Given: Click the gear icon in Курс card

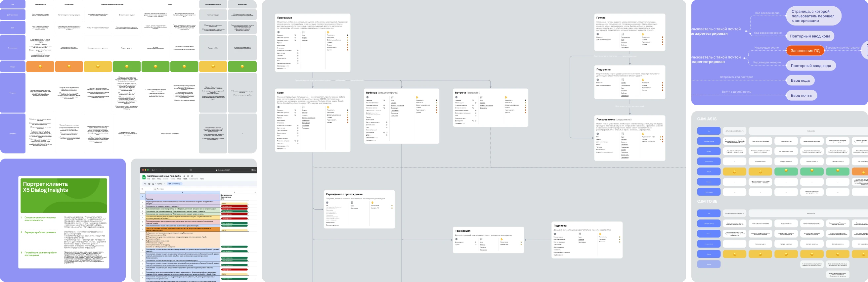Looking at the screenshot, I should click(x=278, y=107).
